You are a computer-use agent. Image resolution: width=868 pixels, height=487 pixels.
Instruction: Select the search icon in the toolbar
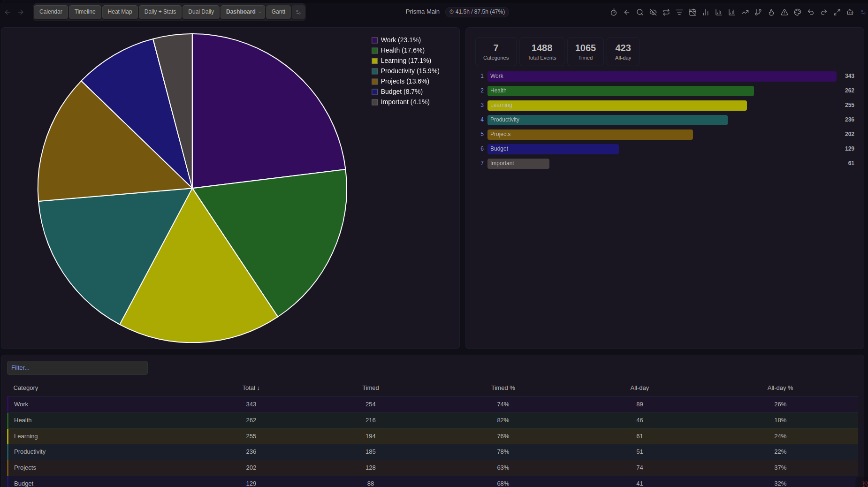(x=640, y=12)
